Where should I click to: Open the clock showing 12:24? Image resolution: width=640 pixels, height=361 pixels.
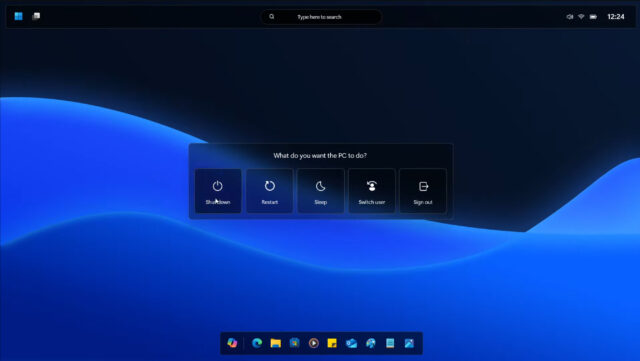(616, 17)
